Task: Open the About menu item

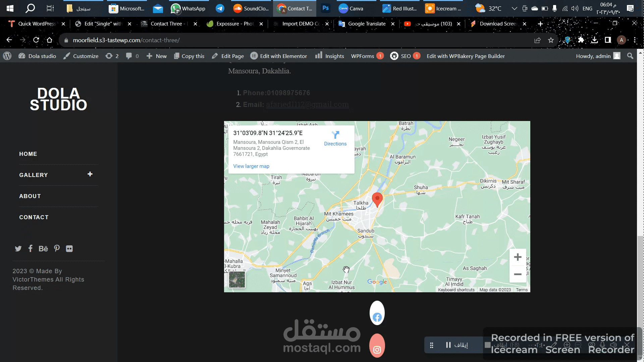Action: [x=30, y=196]
